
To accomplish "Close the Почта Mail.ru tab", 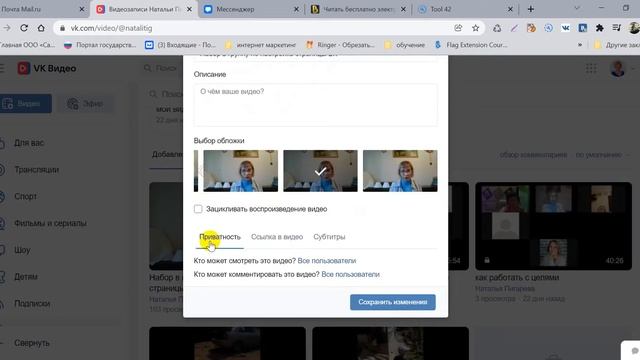I will pos(82,9).
